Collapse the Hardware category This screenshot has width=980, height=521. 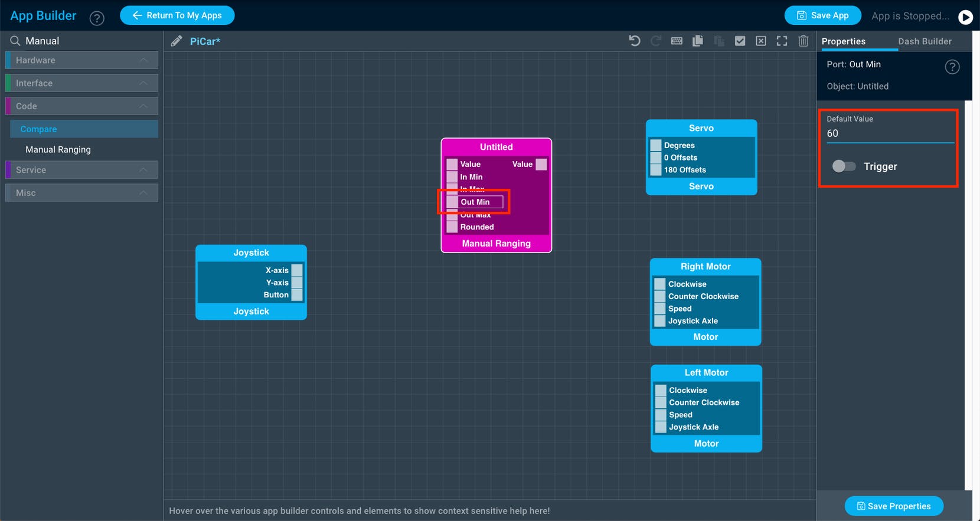pos(81,60)
